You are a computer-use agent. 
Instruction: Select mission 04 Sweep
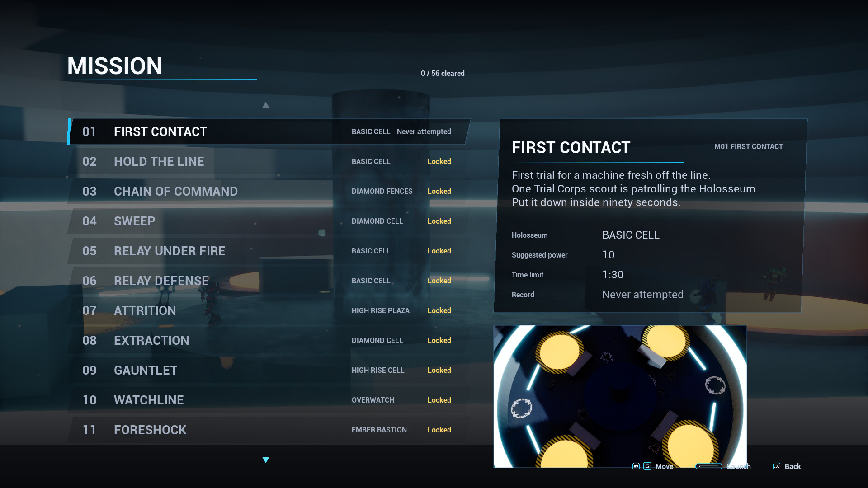(269, 221)
